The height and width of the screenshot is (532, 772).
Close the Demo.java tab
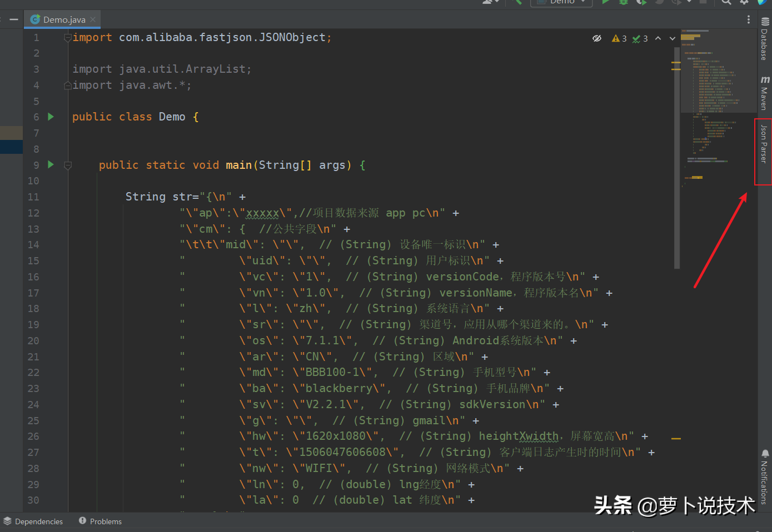pyautogui.click(x=93, y=19)
